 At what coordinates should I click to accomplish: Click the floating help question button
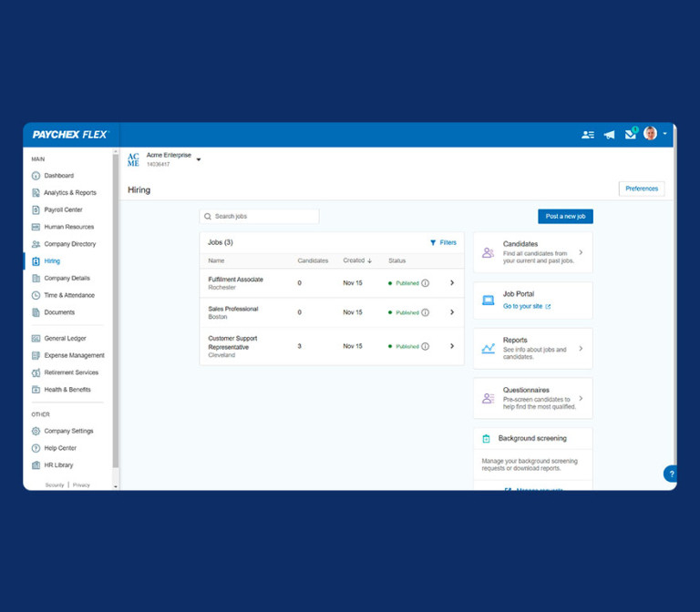[x=671, y=474]
